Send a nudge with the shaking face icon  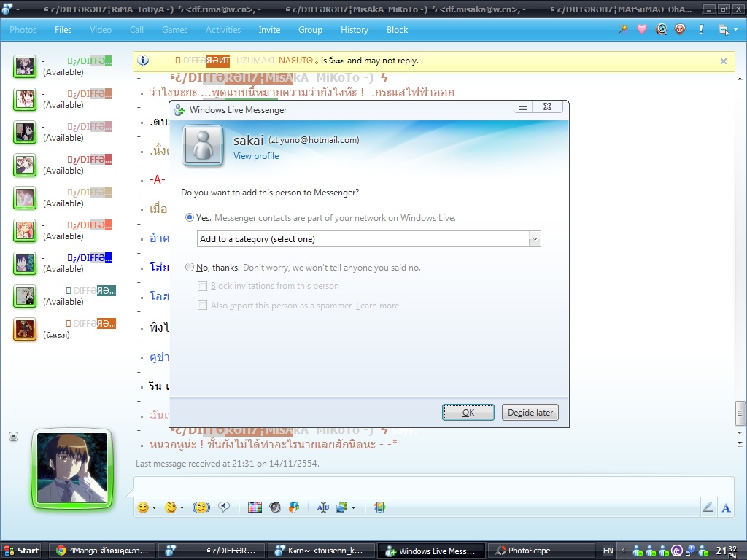coord(201,507)
